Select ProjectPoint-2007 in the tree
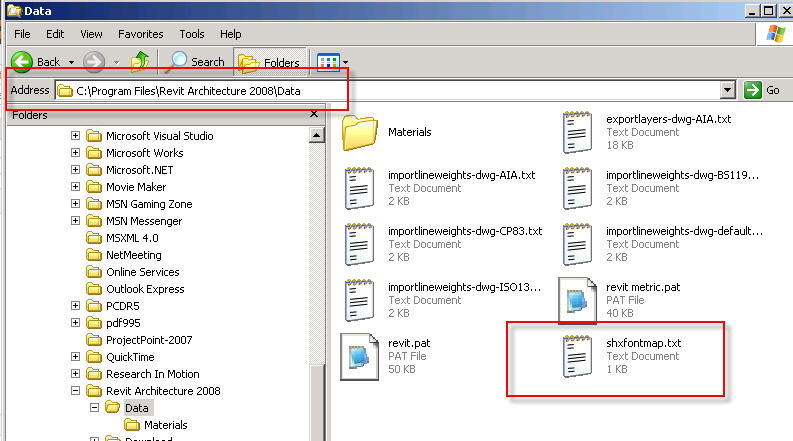Image resolution: width=793 pixels, height=441 pixels. [149, 340]
